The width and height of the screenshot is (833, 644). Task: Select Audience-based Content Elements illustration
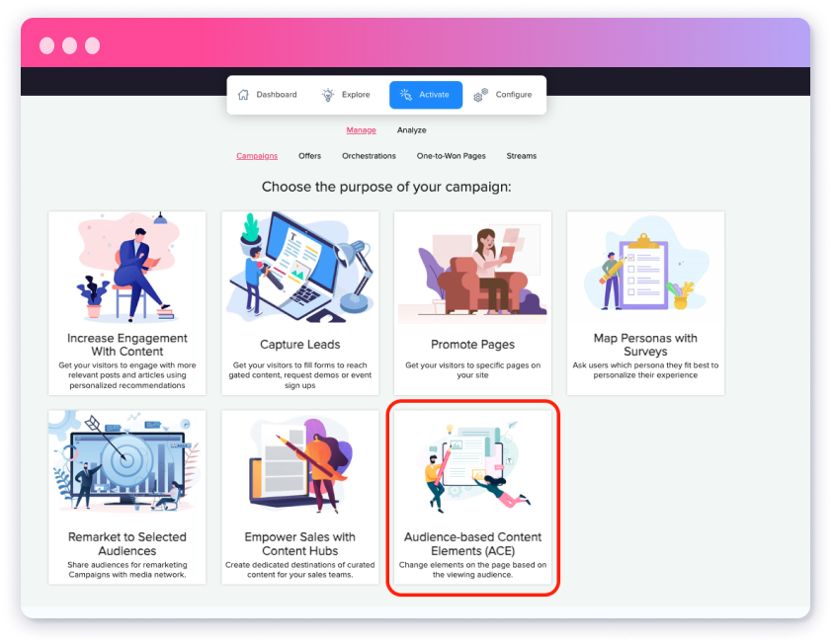472,467
